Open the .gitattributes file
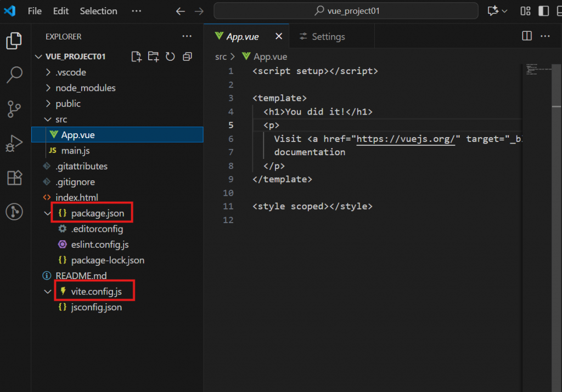This screenshot has height=392, width=562. [x=117, y=166]
